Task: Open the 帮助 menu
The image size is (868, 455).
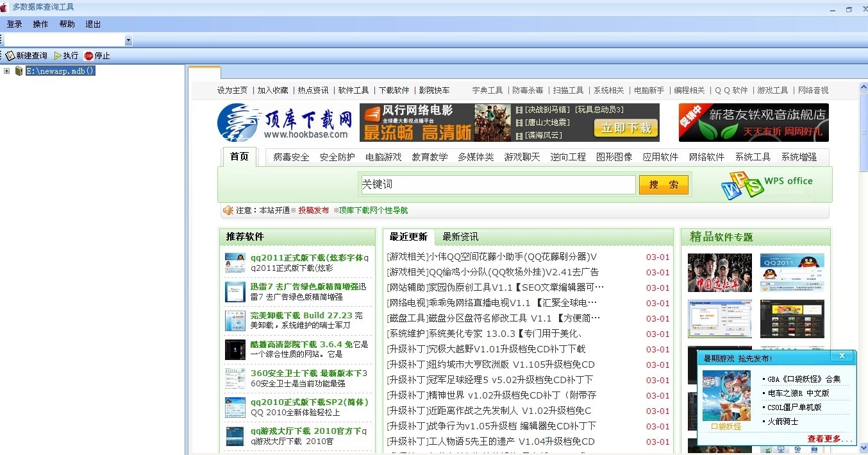Action: pos(67,24)
